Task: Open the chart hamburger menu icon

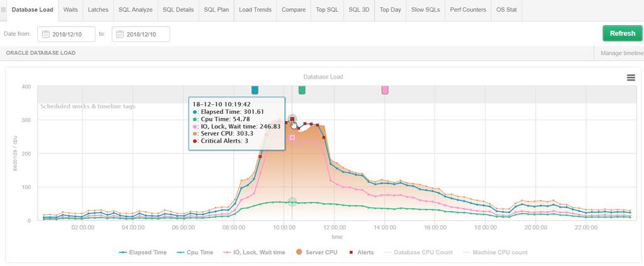Action: [x=631, y=77]
